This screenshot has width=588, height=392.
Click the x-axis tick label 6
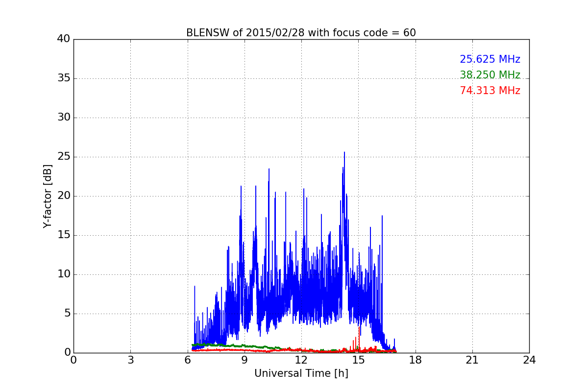(x=188, y=360)
